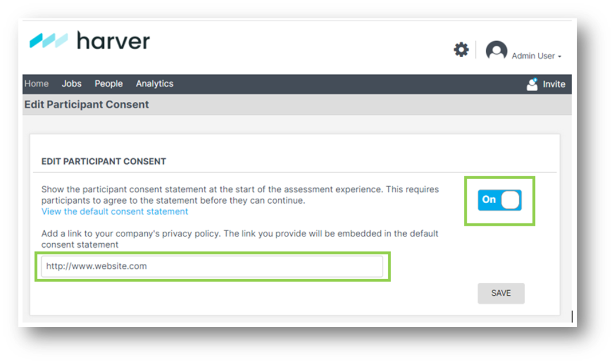This screenshot has height=364, width=614.
Task: Open the People menu
Action: 108,84
